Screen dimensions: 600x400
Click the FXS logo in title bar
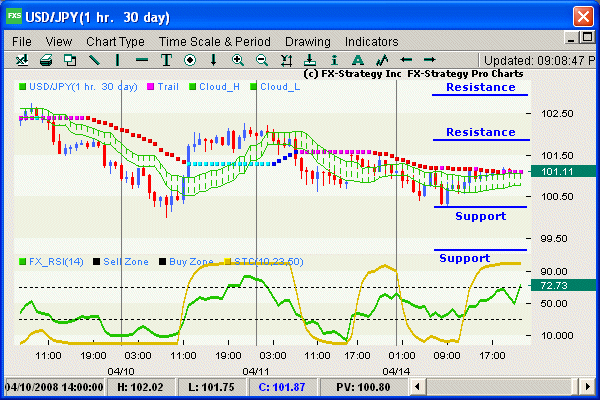click(x=14, y=16)
